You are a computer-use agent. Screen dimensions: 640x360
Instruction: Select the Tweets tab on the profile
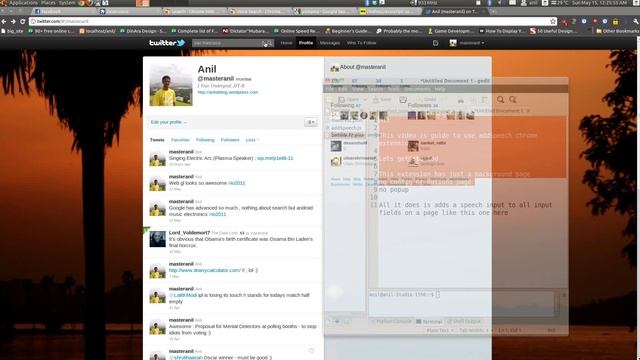click(157, 140)
